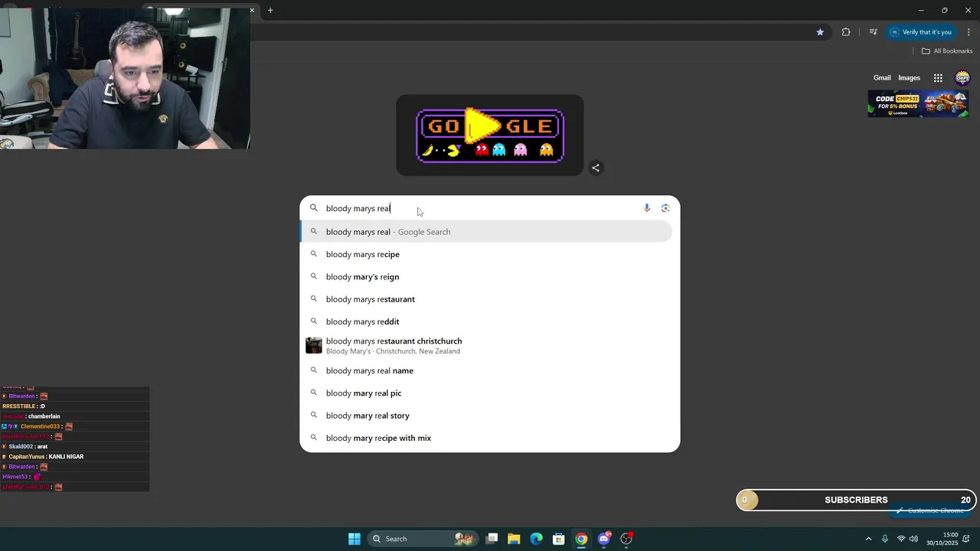
Task: Open the Windows Start menu
Action: tap(354, 539)
